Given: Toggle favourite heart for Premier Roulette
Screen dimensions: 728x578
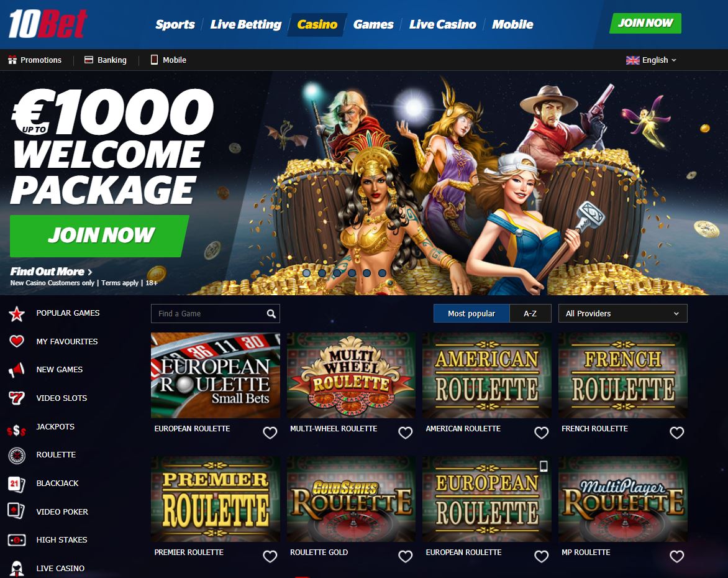Looking at the screenshot, I should coord(270,556).
